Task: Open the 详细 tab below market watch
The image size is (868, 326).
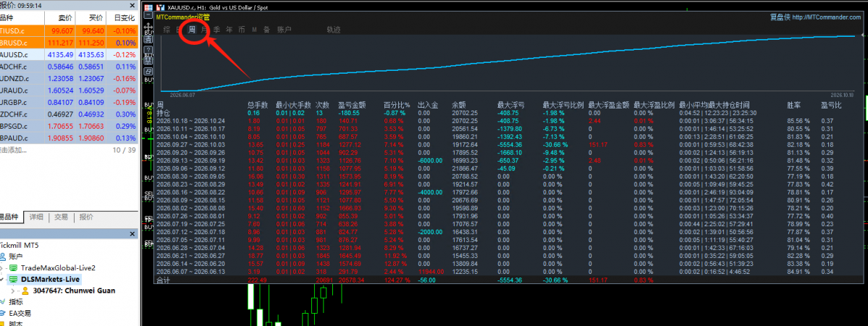Action: click(x=36, y=217)
